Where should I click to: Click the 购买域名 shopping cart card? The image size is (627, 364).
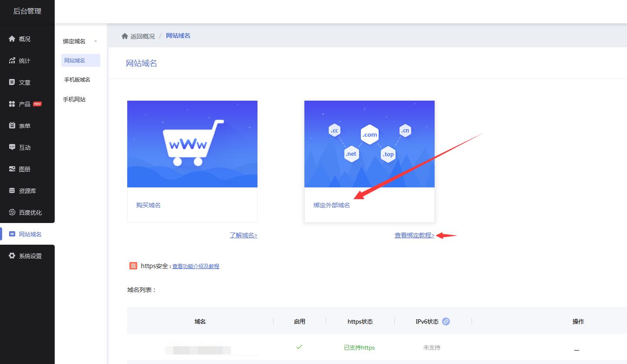click(192, 161)
